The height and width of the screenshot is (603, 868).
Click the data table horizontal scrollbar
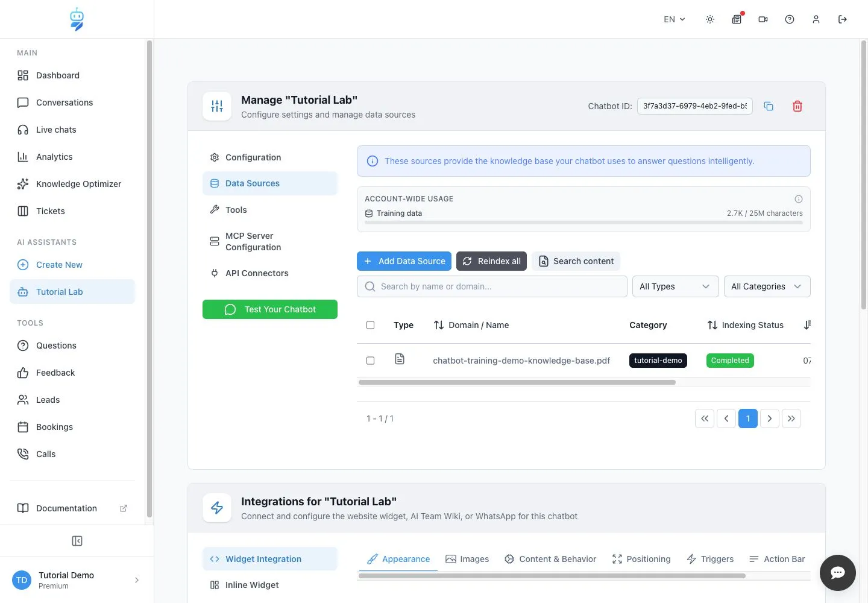517,382
